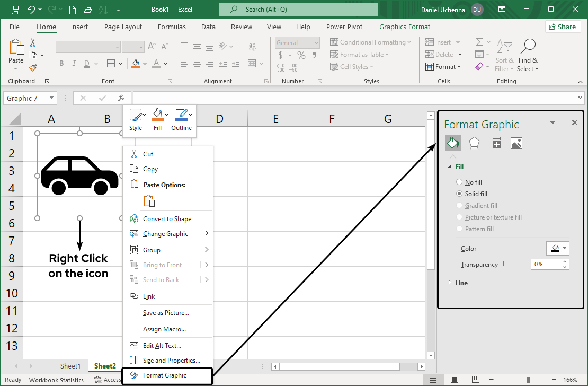Select Fill & Line icon in Format Graphic pane
The width and height of the screenshot is (588, 386).
[453, 143]
